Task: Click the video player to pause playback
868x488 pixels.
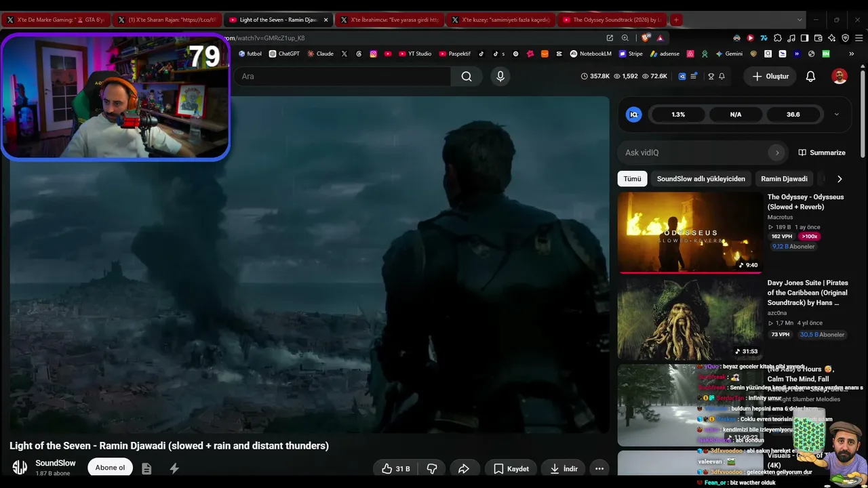Action: [310, 265]
